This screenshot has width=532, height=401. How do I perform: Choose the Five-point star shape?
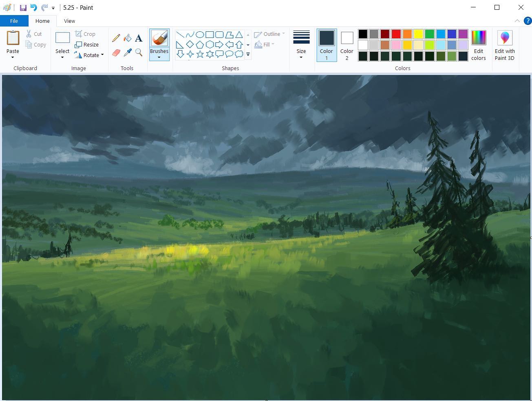[x=200, y=54]
